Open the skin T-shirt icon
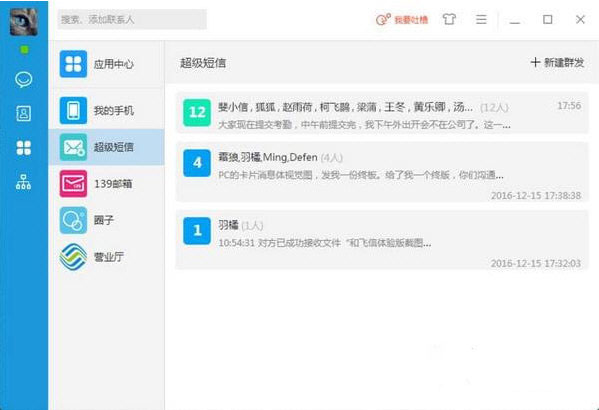Image resolution: width=599 pixels, height=410 pixels. (449, 19)
